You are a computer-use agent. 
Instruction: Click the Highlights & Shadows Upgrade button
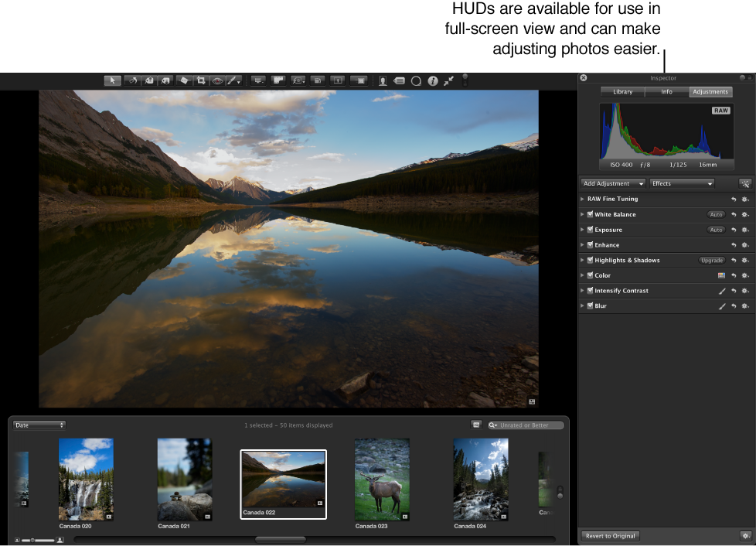711,261
